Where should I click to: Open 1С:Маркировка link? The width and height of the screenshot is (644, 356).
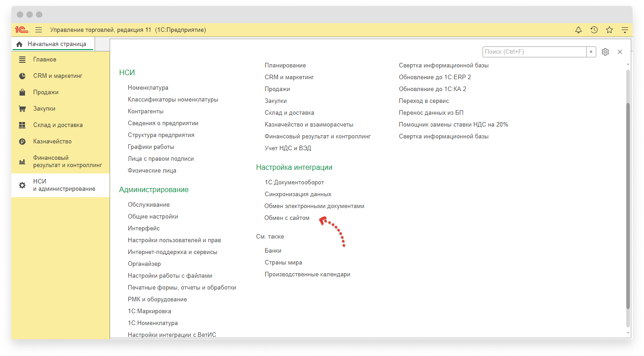point(149,311)
